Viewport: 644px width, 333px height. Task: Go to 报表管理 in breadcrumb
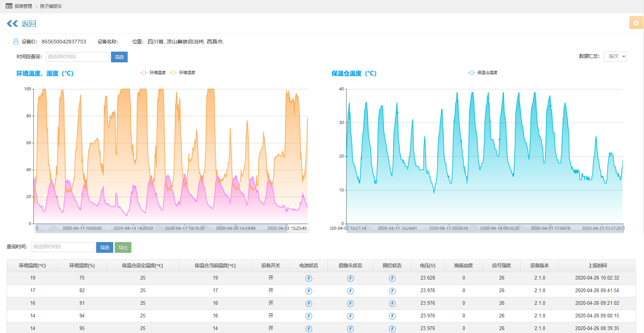23,6
